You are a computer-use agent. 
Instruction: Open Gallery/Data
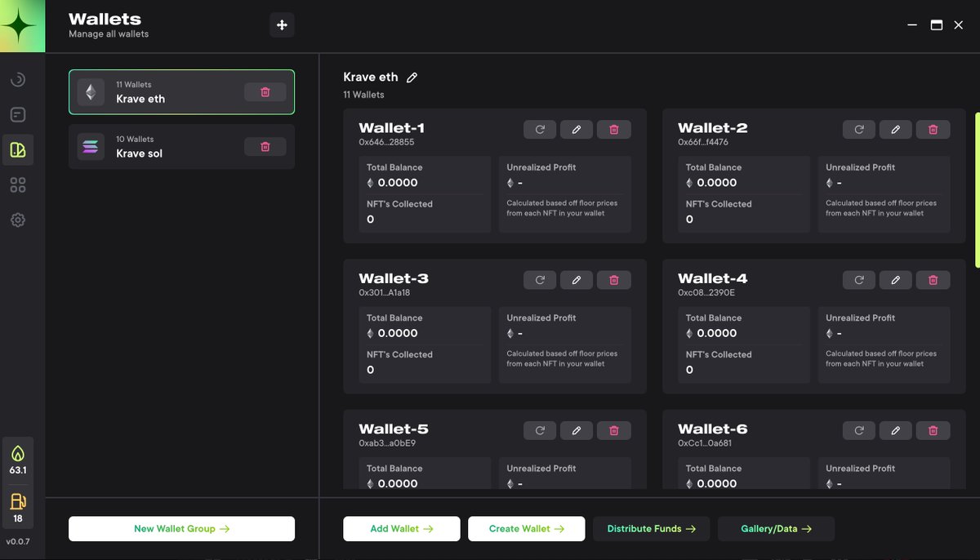(777, 529)
